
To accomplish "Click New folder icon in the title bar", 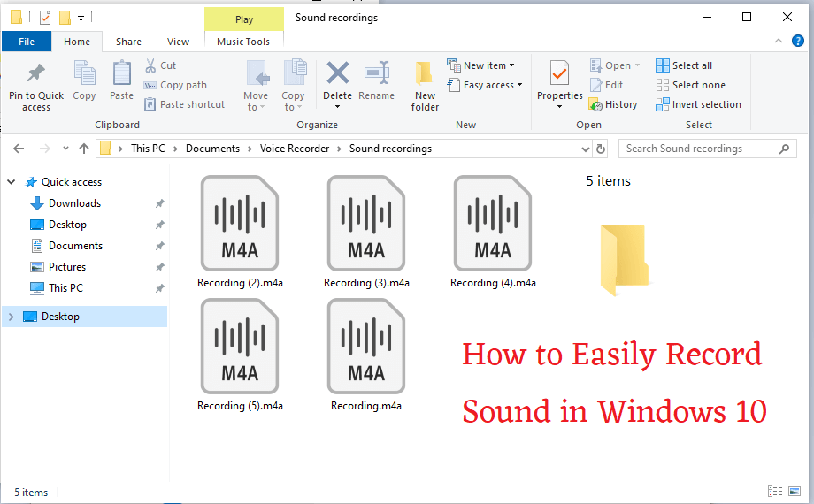I will (65, 19).
